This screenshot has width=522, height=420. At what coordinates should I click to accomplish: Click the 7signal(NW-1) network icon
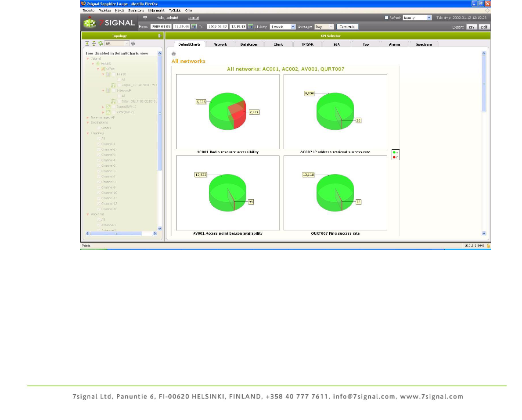point(108,107)
